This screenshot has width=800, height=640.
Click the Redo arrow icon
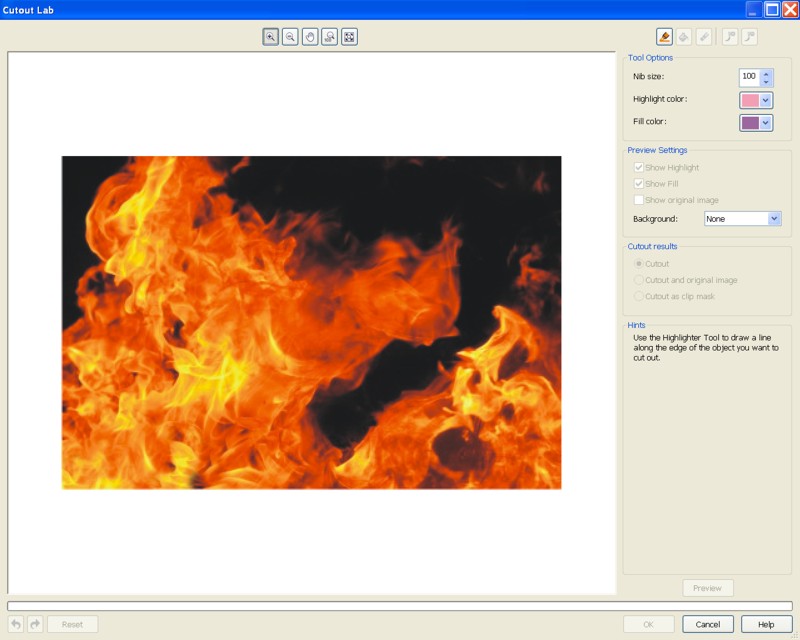click(x=35, y=624)
